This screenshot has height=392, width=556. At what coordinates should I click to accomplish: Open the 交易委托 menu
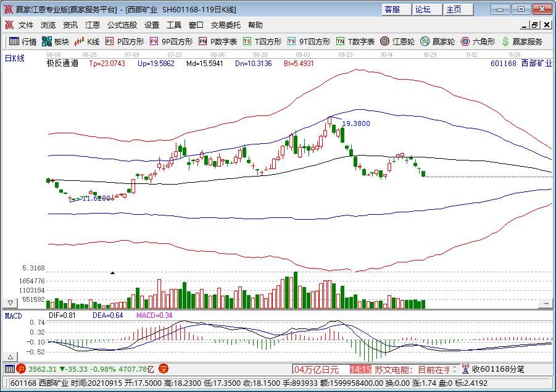(226, 25)
